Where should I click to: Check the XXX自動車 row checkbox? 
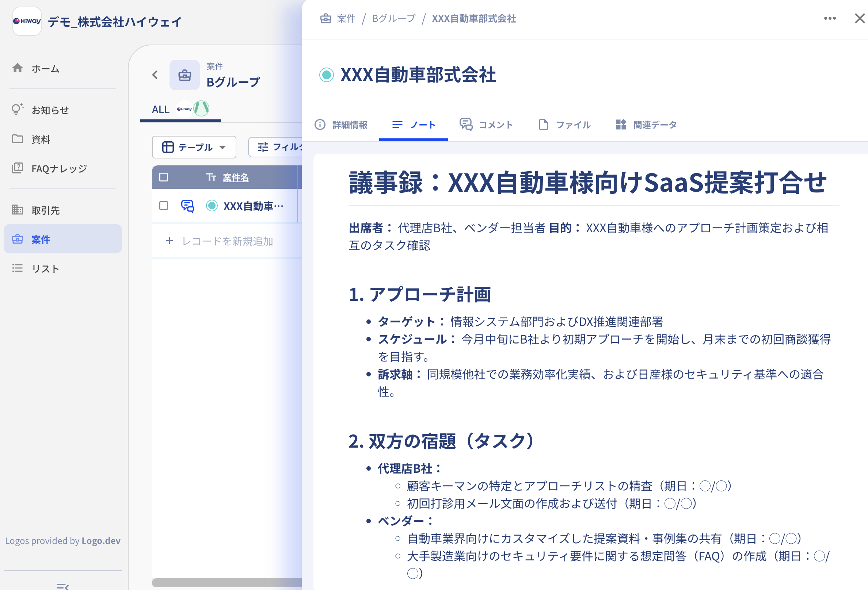click(x=164, y=206)
